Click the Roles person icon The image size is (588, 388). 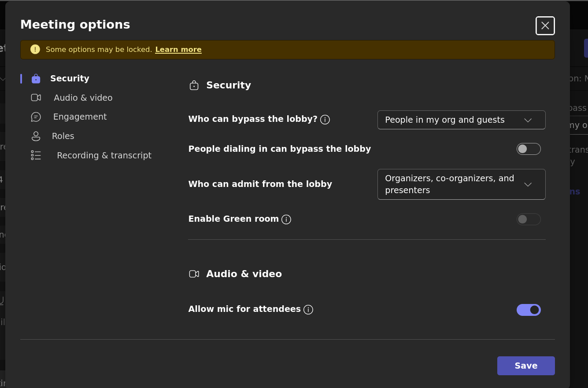[x=36, y=136]
